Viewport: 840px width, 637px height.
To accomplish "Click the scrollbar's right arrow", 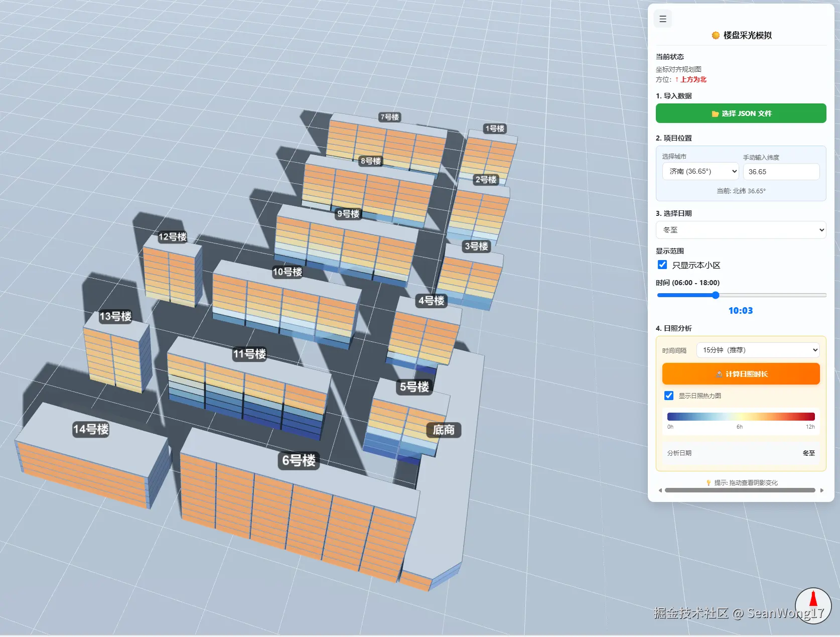I will [x=822, y=490].
